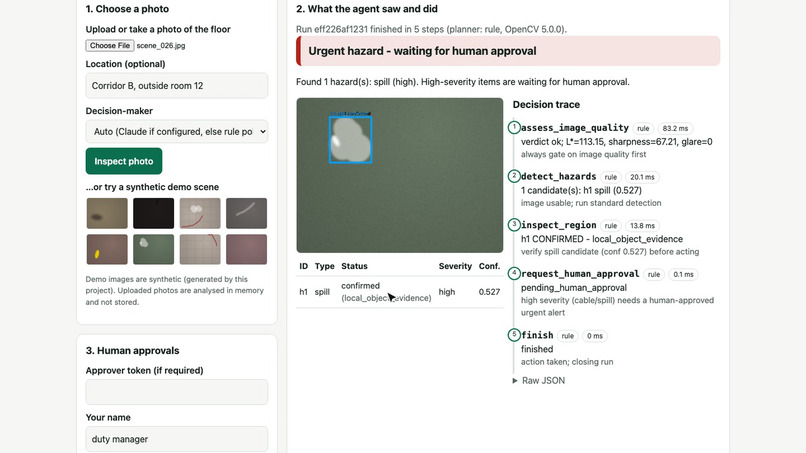Click the 'Found 1 hazard(s): spill (high)' summary text

(463, 82)
